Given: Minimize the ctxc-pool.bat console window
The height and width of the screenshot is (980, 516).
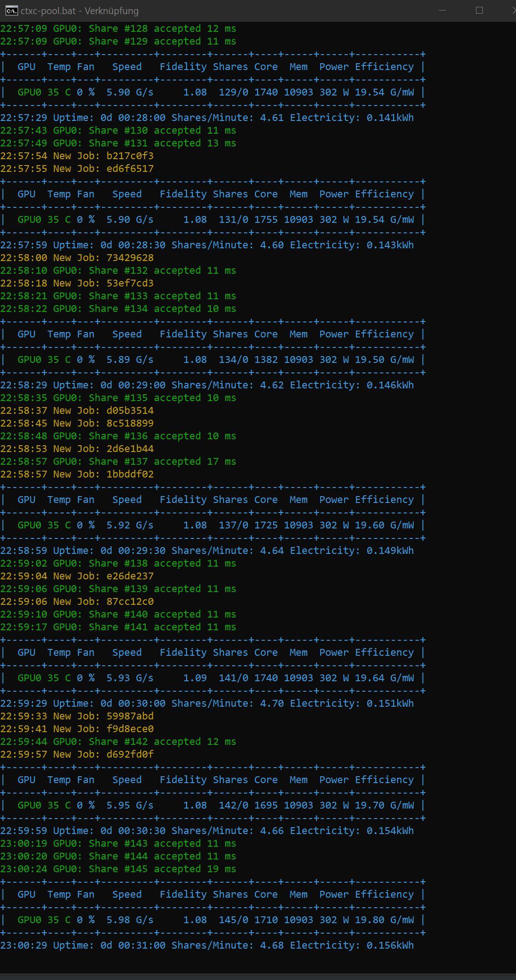Looking at the screenshot, I should point(442,10).
